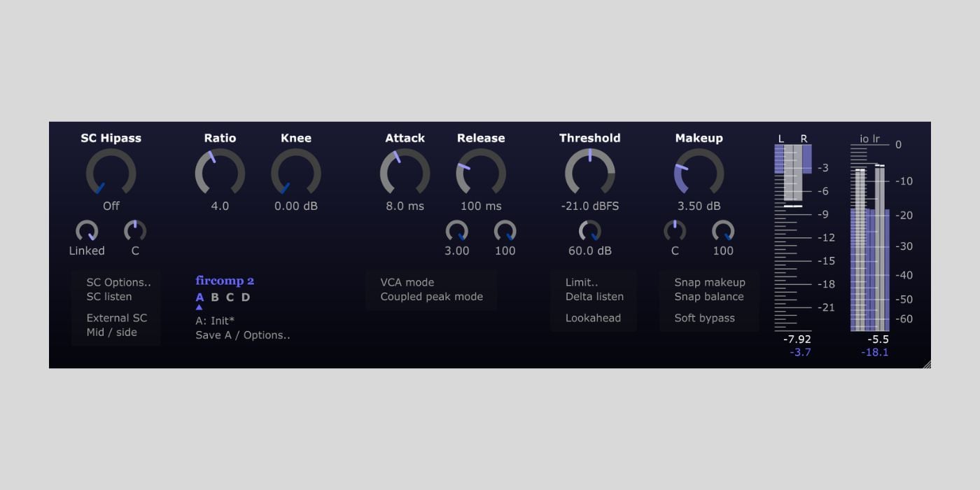980x490 pixels.
Task: Click the Threshold knob
Action: point(589,172)
